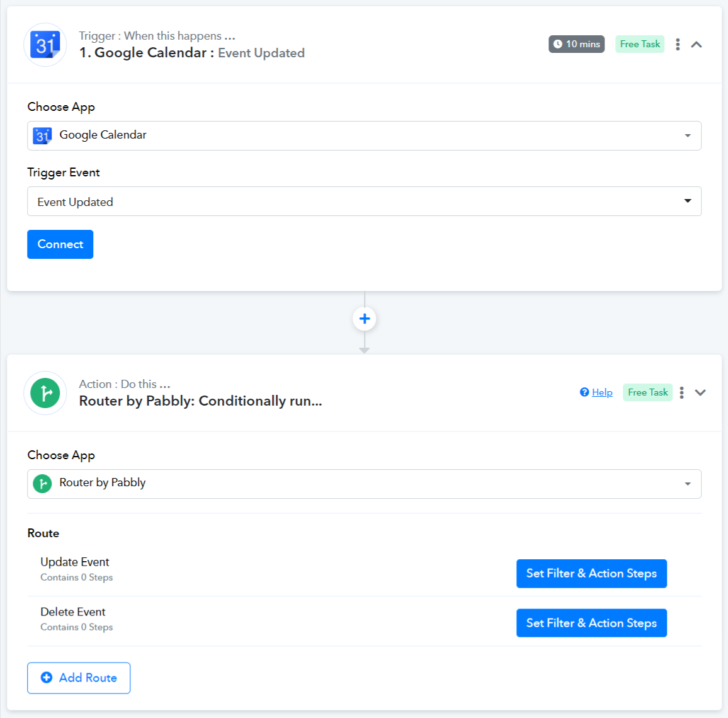Click the Free Task badge on trigger step
The image size is (728, 718).
640,44
